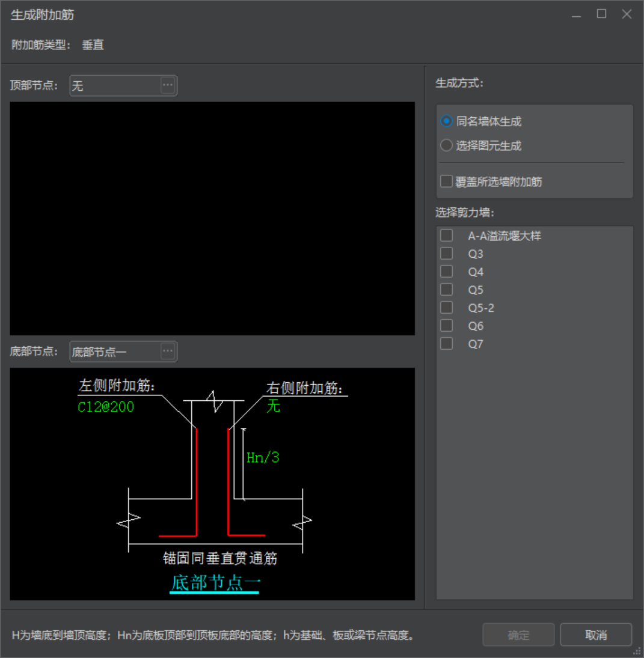Maximize the 生成附加筋 dialog window
Screen dimensions: 644x658
pyautogui.click(x=601, y=14)
